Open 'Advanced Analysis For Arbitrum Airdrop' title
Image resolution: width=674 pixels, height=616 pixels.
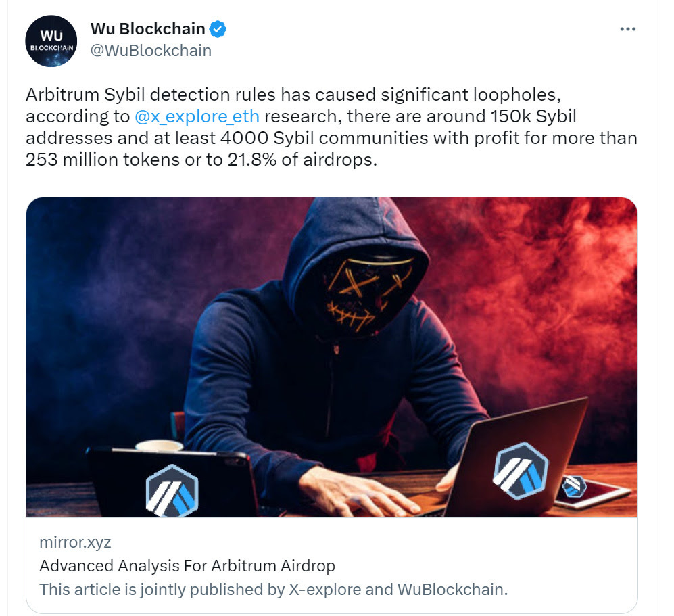187,566
